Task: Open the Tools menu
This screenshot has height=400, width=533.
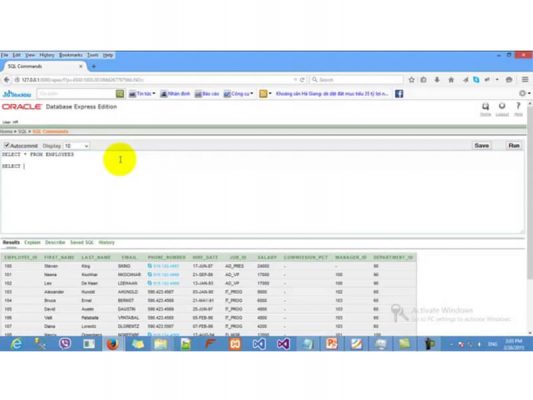Action: [x=93, y=55]
